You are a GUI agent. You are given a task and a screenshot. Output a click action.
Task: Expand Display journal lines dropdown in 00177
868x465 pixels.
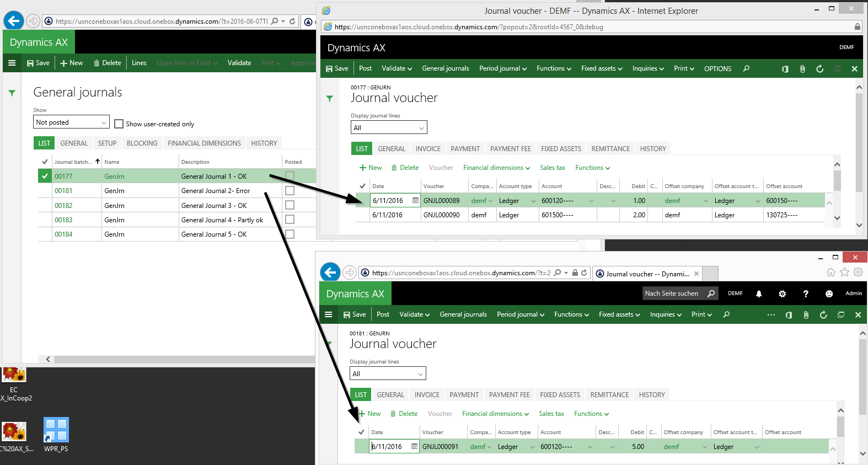pyautogui.click(x=389, y=128)
